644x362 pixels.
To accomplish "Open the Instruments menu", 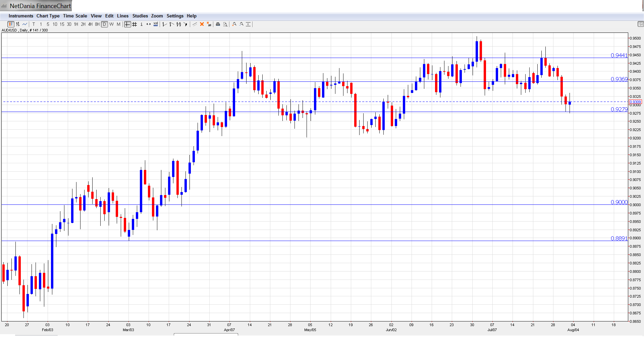I will 21,16.
